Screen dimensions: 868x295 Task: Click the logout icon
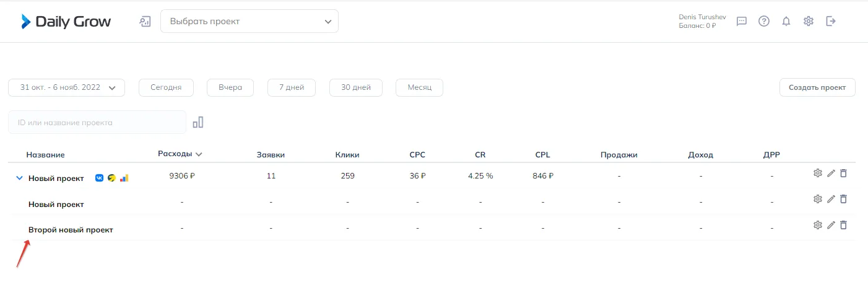831,22
